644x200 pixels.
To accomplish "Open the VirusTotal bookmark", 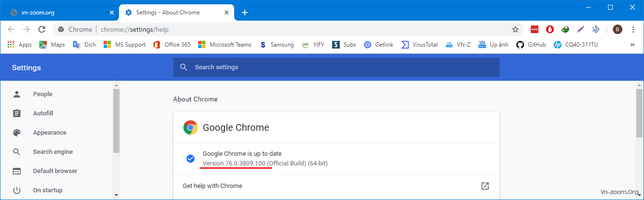I will coord(419,45).
